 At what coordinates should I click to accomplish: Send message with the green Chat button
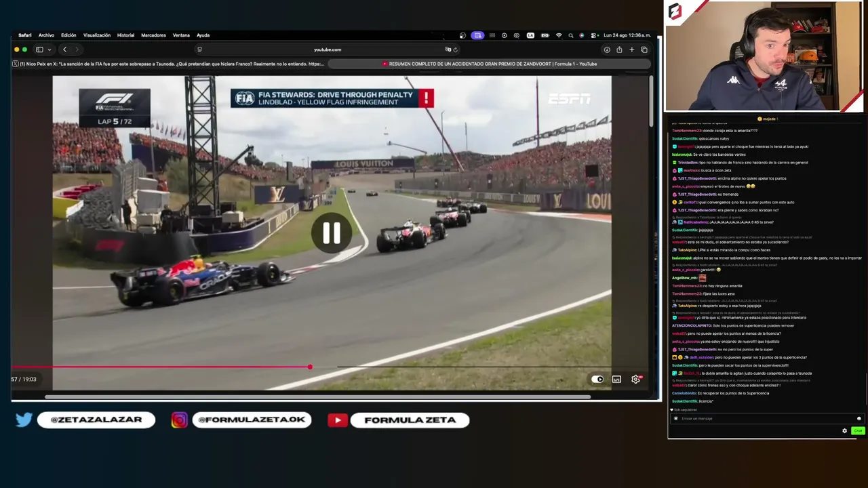tap(858, 431)
